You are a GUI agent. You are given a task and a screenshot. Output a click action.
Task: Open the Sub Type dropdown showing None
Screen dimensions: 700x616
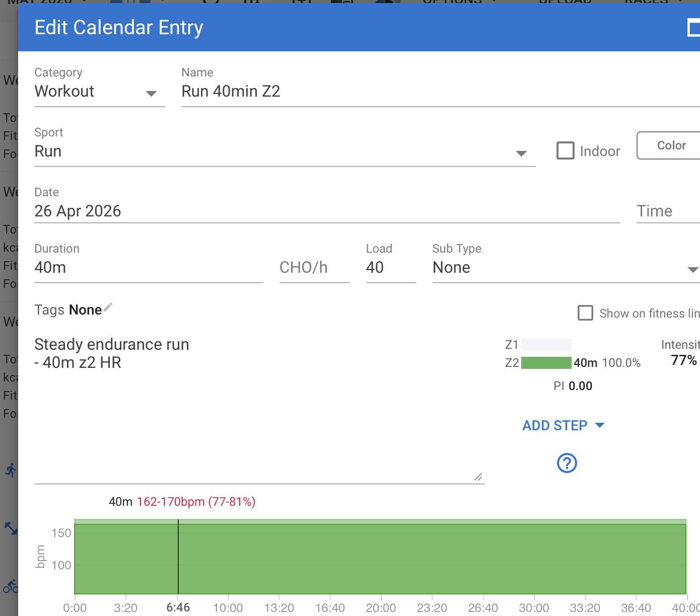[x=566, y=268]
